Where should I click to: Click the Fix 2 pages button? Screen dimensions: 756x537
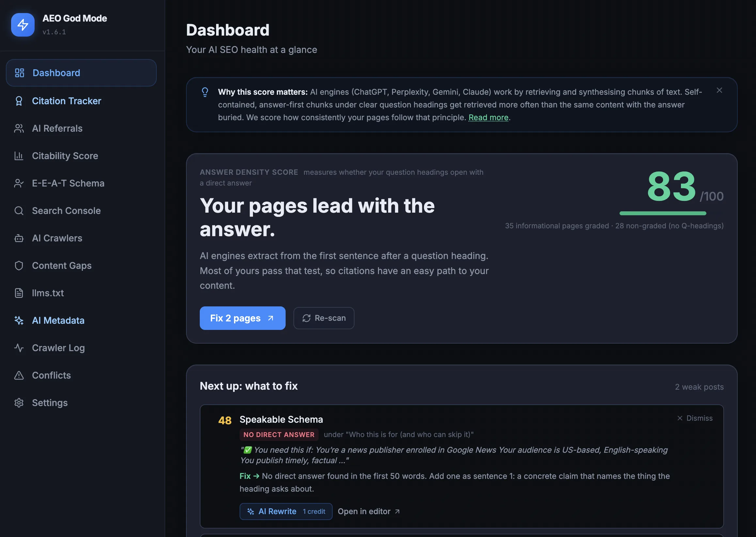click(243, 318)
